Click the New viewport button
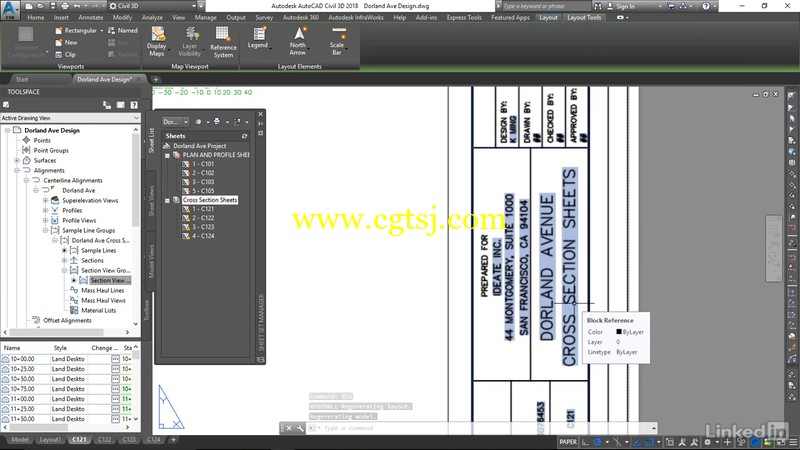Image resolution: width=800 pixels, height=450 pixels. pyautogui.click(x=66, y=42)
